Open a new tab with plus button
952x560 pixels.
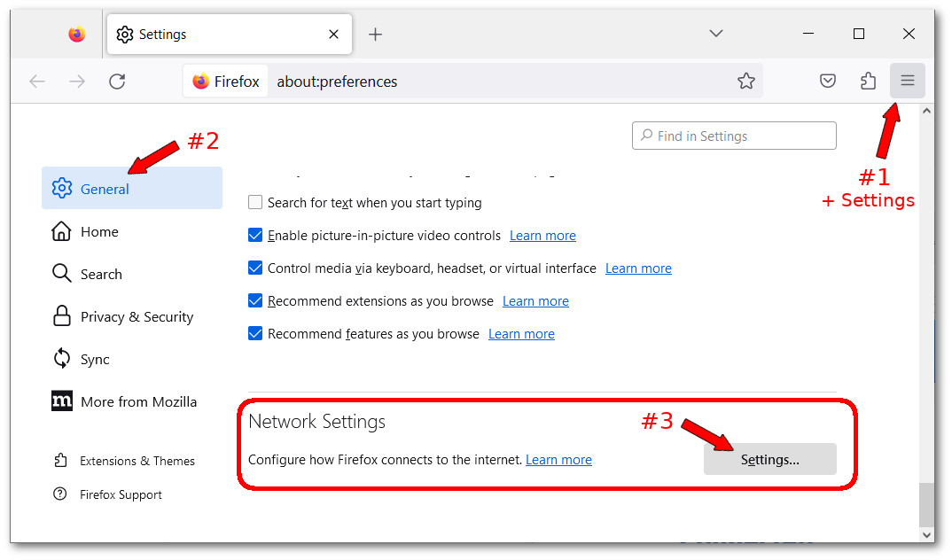375,35
